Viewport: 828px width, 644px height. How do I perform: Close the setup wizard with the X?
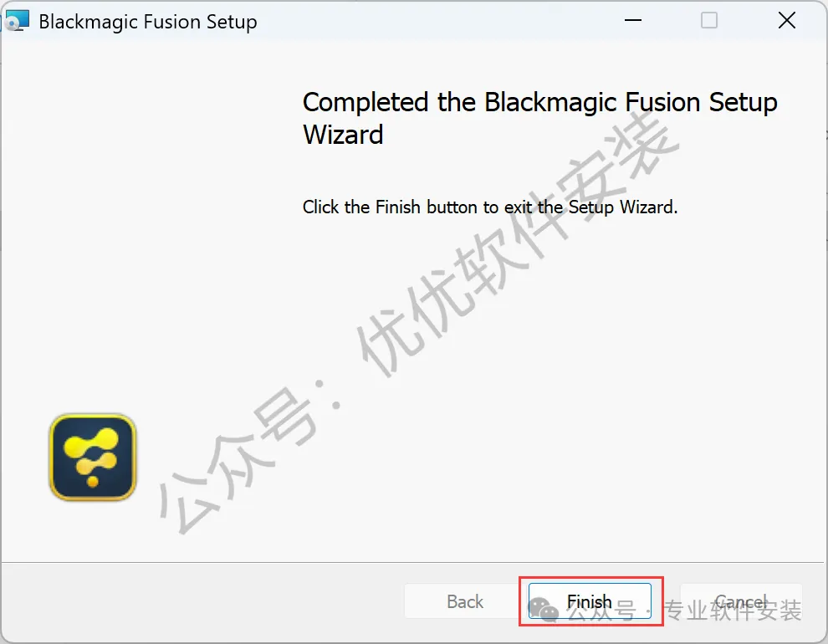pos(787,21)
